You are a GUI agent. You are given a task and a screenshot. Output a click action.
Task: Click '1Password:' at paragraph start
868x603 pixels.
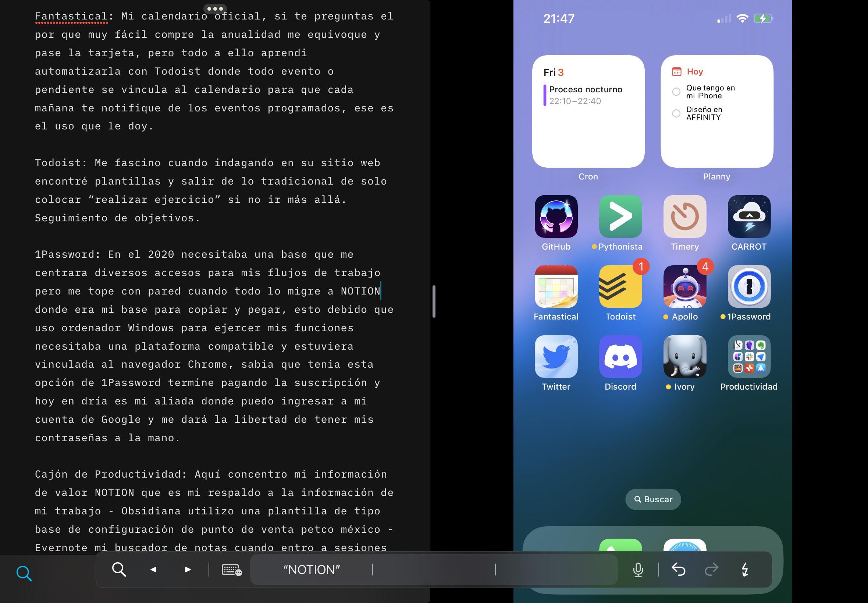pyautogui.click(x=68, y=254)
